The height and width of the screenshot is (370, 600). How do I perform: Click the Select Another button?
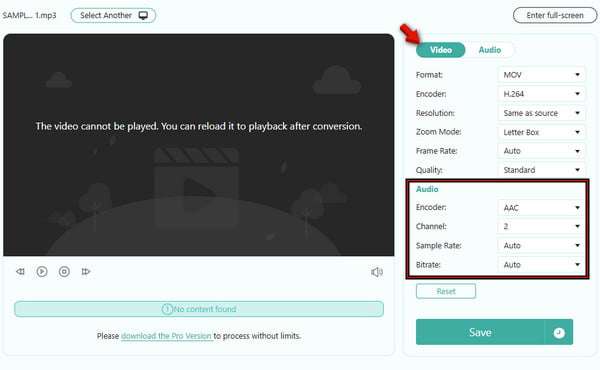pyautogui.click(x=113, y=15)
